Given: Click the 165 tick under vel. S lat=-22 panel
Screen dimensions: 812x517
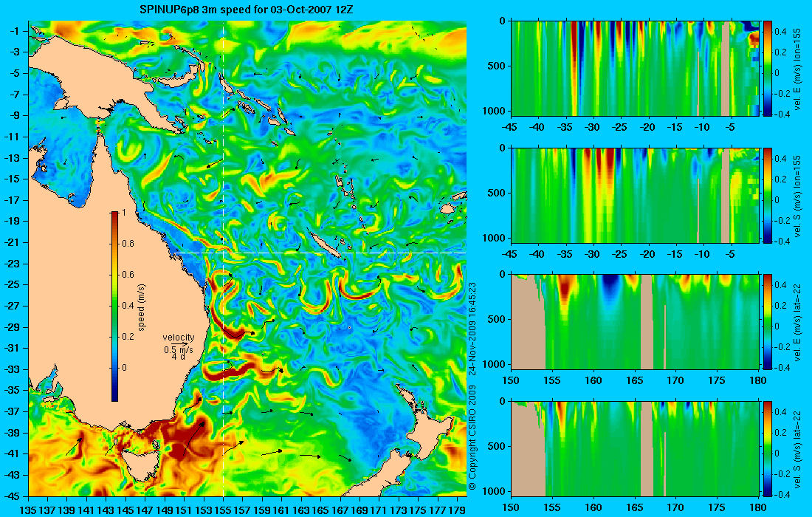Looking at the screenshot, I should (x=634, y=507).
